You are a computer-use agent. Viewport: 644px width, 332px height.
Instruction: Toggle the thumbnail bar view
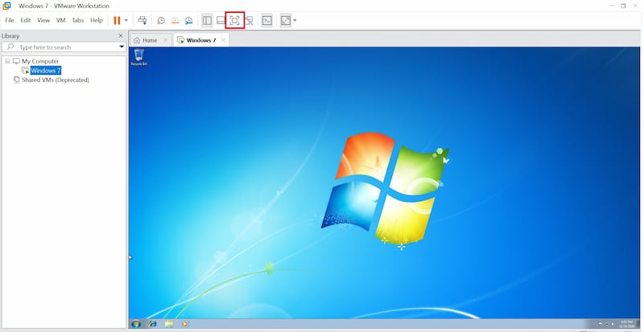click(221, 20)
